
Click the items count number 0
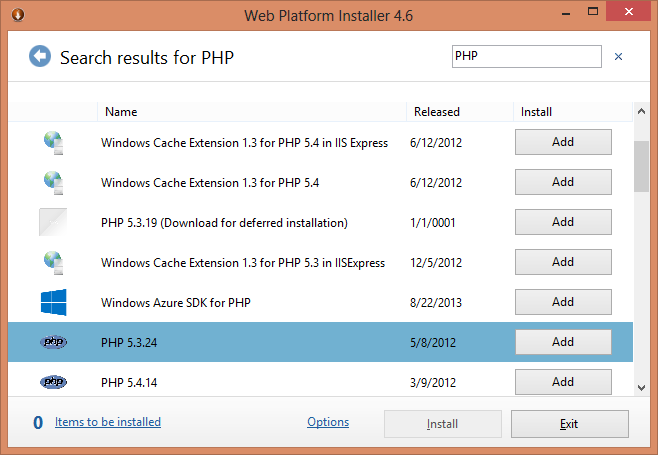point(38,423)
